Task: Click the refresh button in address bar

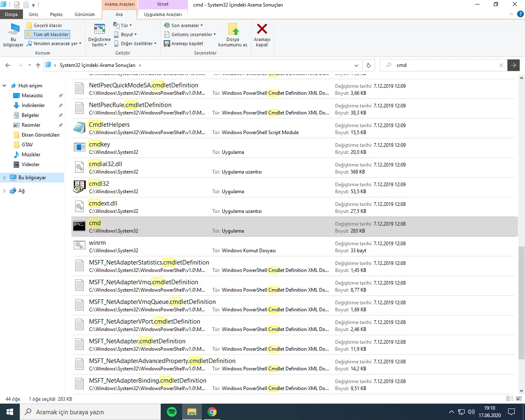Action: point(369,65)
